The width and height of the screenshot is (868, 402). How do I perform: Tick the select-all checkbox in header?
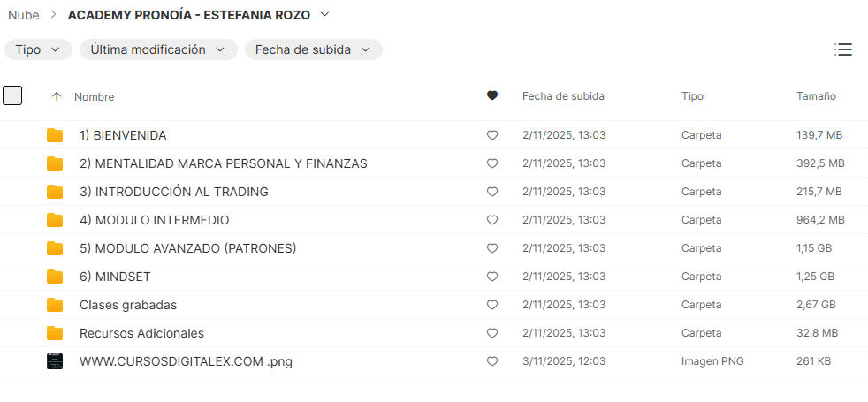pos(12,95)
